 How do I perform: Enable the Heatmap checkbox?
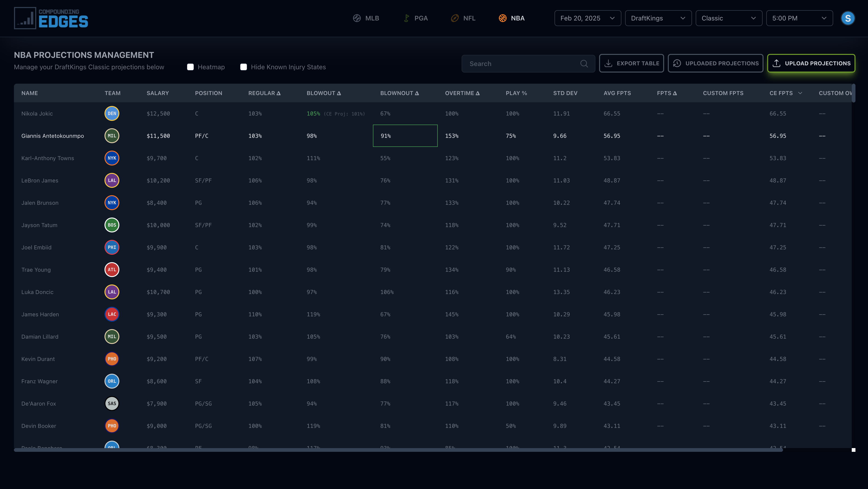pyautogui.click(x=190, y=67)
